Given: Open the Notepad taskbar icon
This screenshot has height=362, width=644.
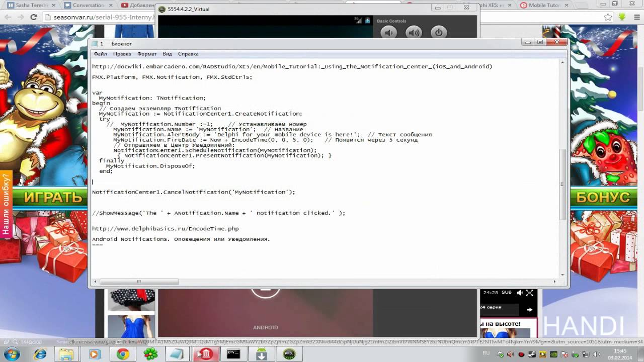Looking at the screenshot, I should coord(177,354).
